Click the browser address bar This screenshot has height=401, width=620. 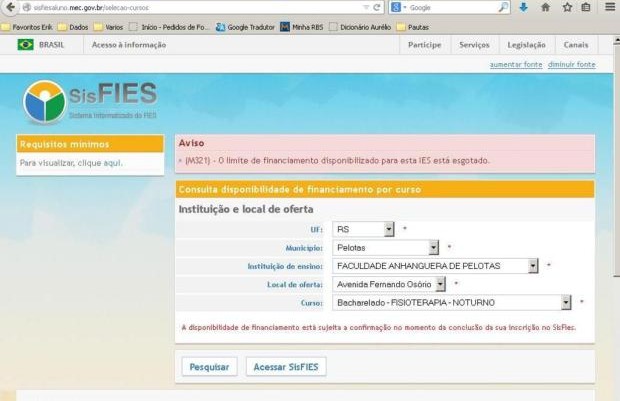pyautogui.click(x=194, y=8)
